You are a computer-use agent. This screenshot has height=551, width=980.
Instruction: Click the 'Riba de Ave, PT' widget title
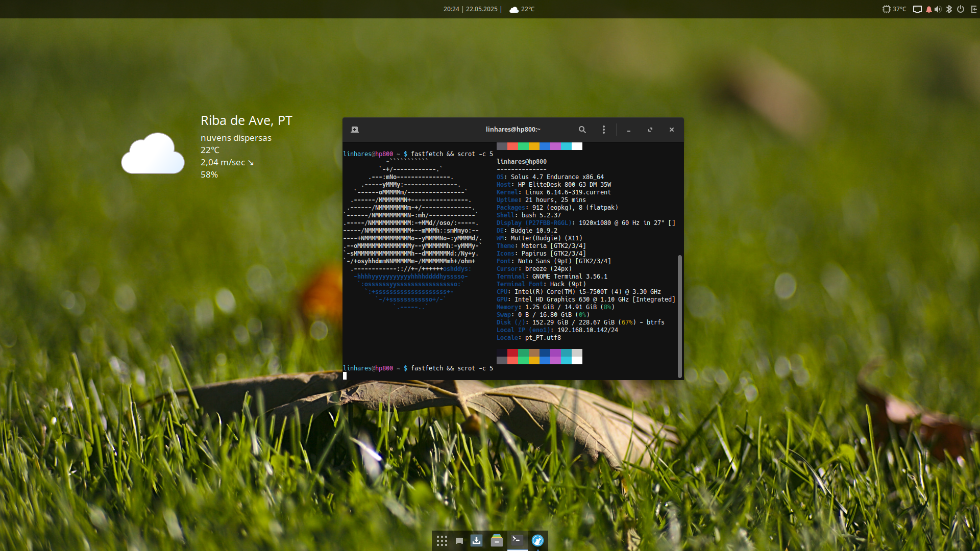click(247, 120)
